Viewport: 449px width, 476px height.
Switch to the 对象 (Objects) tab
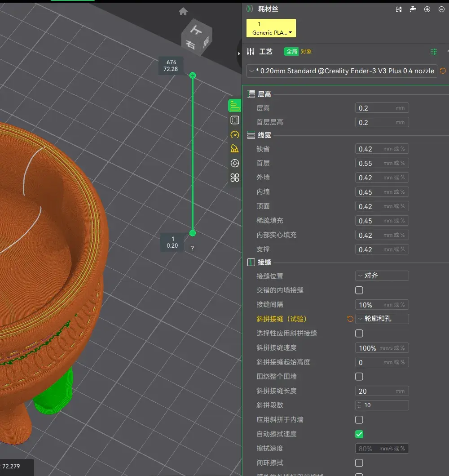click(306, 52)
